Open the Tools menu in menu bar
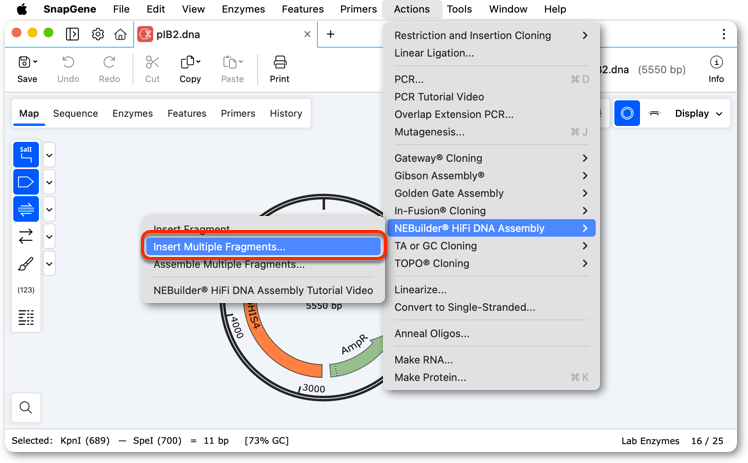This screenshot has height=463, width=748. [x=459, y=9]
